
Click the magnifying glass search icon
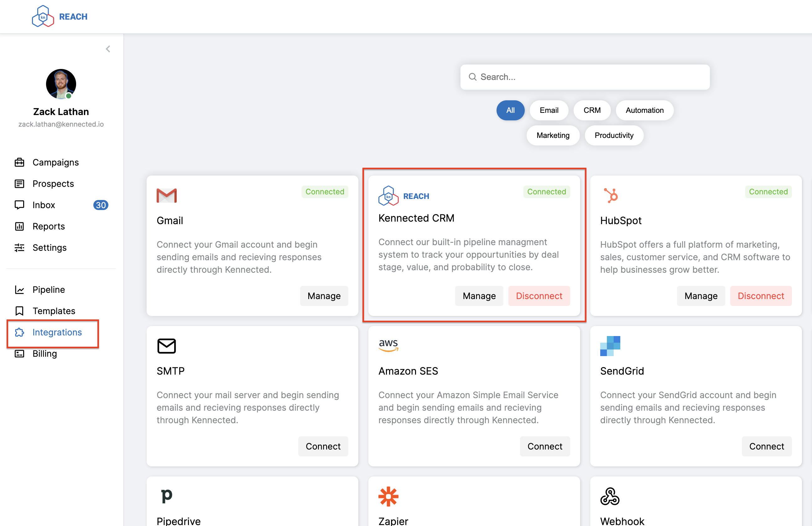472,77
